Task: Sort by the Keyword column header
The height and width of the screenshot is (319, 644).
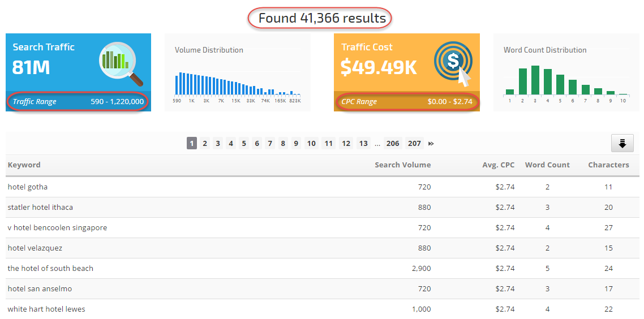Action: coord(24,165)
